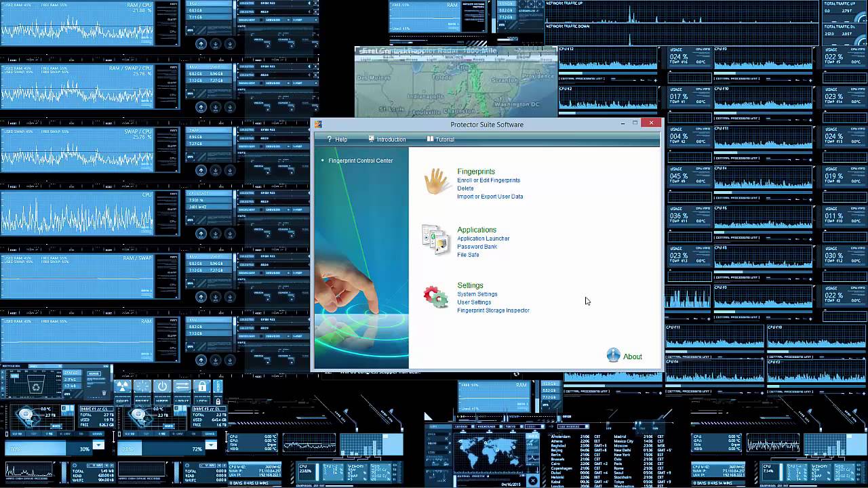Click the About text link
The image size is (868, 488).
tap(632, 357)
